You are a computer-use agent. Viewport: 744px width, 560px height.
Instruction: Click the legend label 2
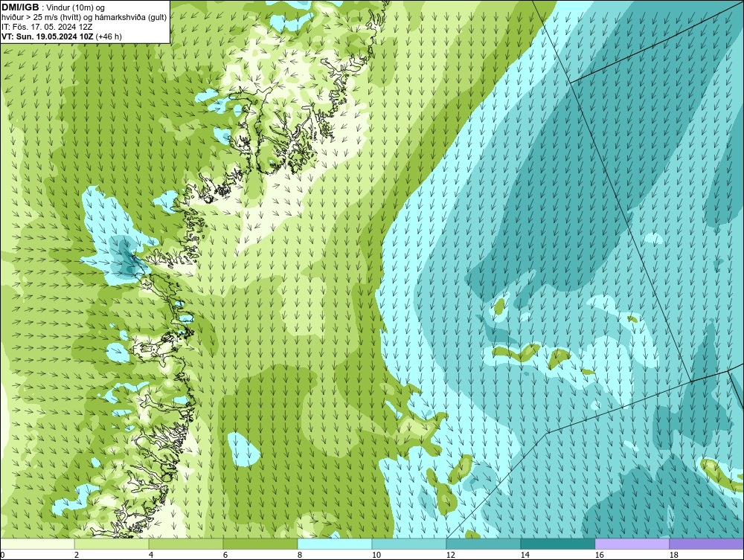(77, 555)
